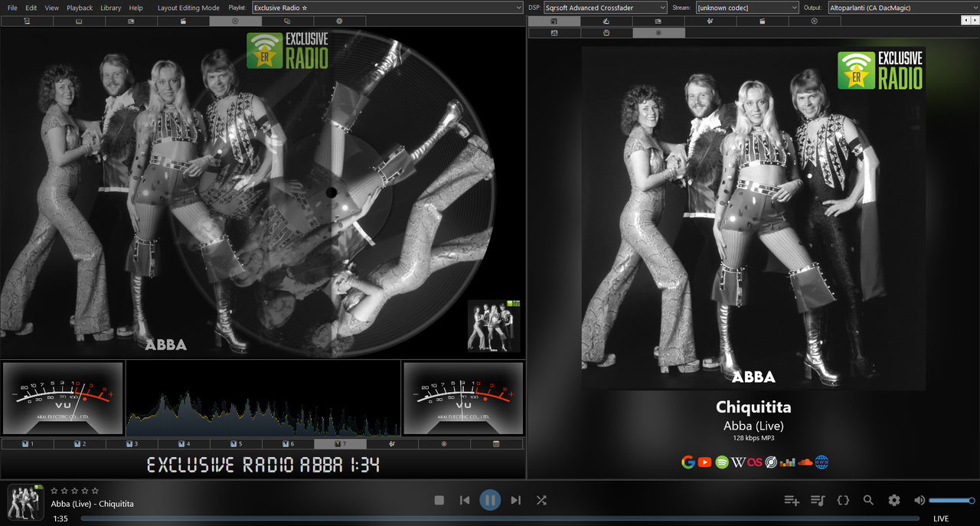Click the LIVE indicator text

(x=941, y=518)
